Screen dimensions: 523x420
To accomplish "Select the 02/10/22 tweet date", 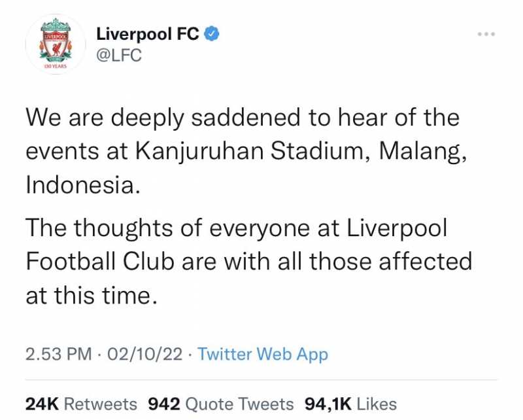I will pyautogui.click(x=144, y=354).
